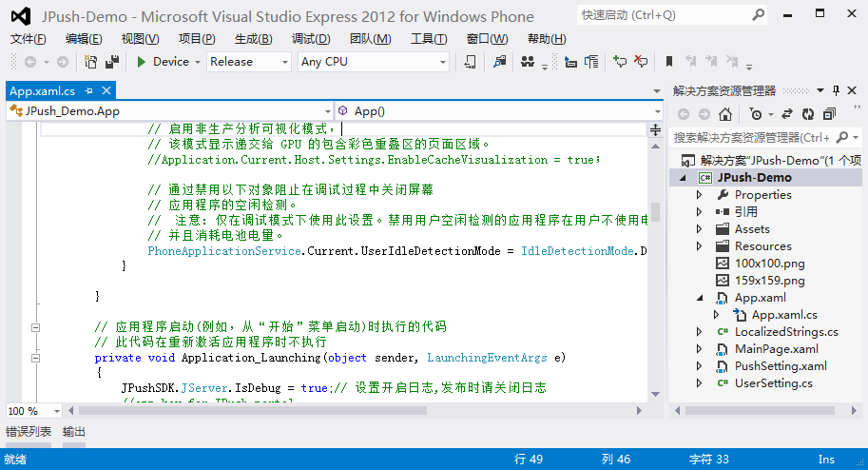The image size is (868, 470).
Task: Click the device window icon after Any CPU
Action: pyautogui.click(x=470, y=62)
